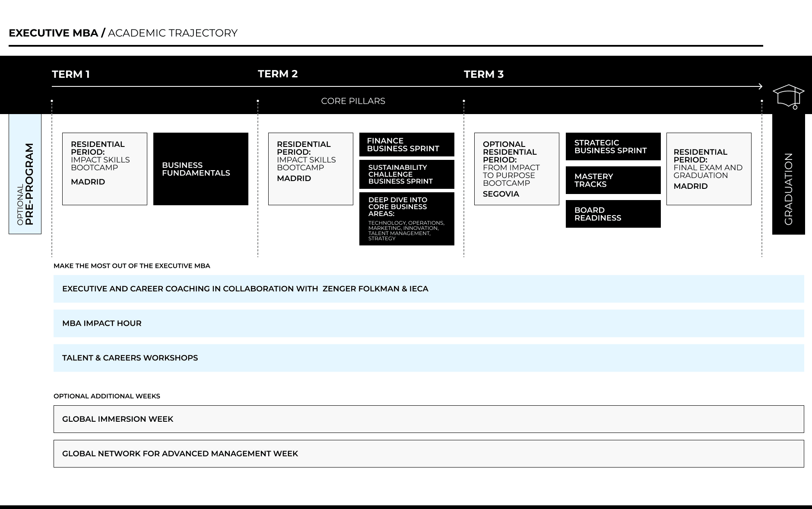Open Deep Dive Into Core Business Areas
The width and height of the screenshot is (812, 509).
406,219
